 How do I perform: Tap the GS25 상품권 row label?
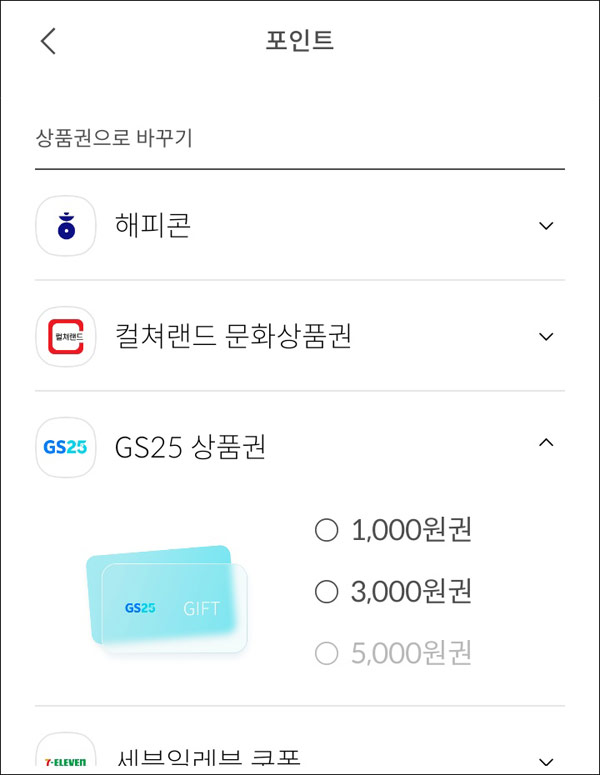pyautogui.click(x=190, y=447)
